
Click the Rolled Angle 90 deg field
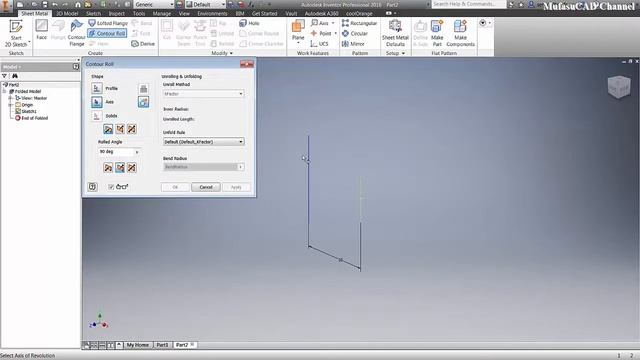point(116,152)
